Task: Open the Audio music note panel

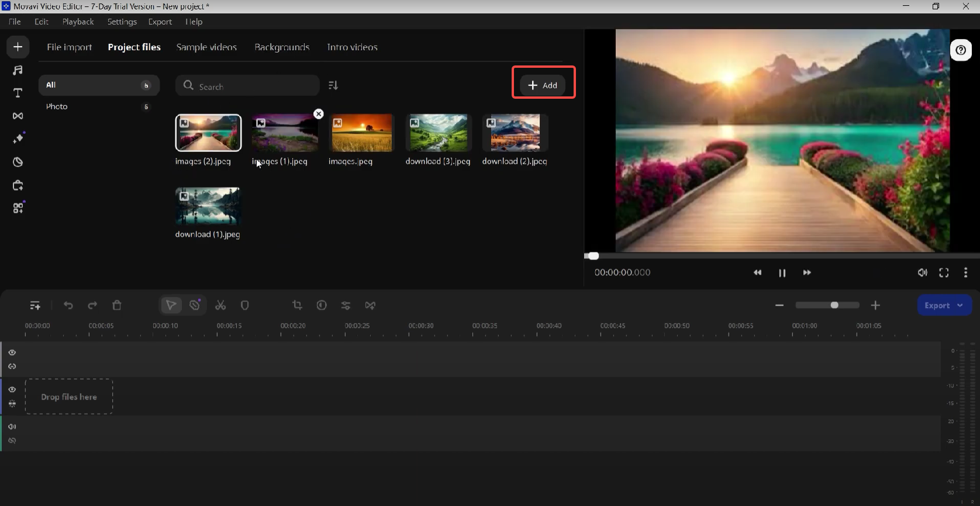Action: [x=18, y=70]
